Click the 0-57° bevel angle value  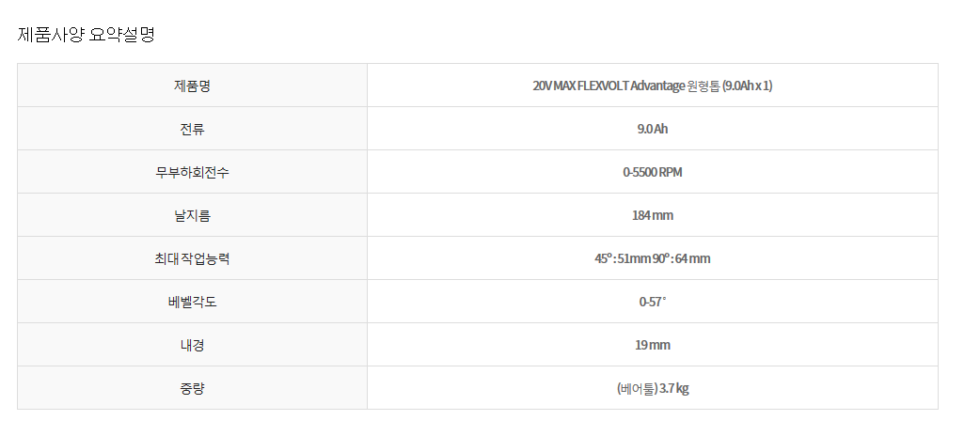coord(652,302)
